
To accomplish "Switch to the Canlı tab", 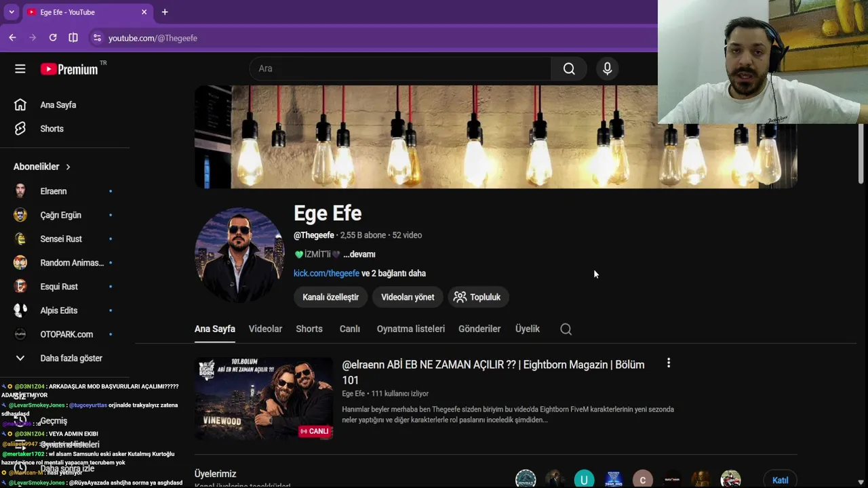I will (350, 329).
